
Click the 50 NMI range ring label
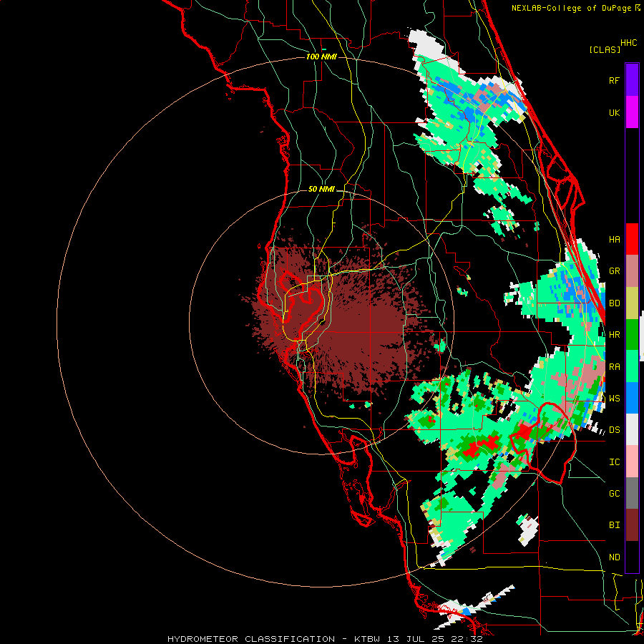tap(321, 190)
